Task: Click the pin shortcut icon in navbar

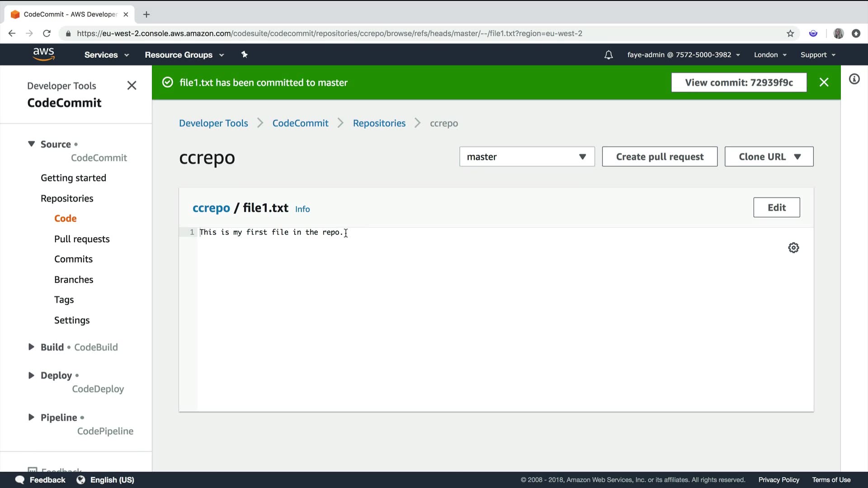Action: 244,55
